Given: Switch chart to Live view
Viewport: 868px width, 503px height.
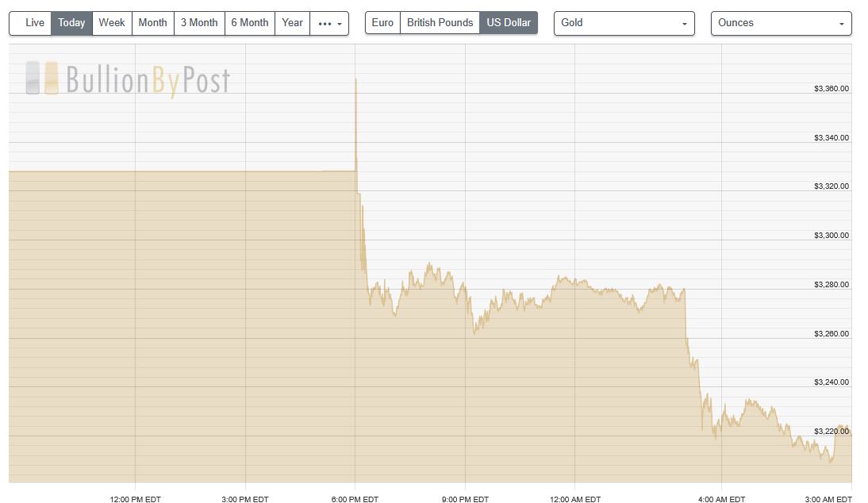Looking at the screenshot, I should 30,23.
